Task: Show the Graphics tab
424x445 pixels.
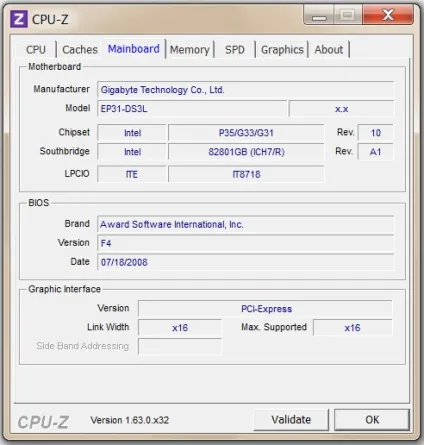Action: pos(282,50)
